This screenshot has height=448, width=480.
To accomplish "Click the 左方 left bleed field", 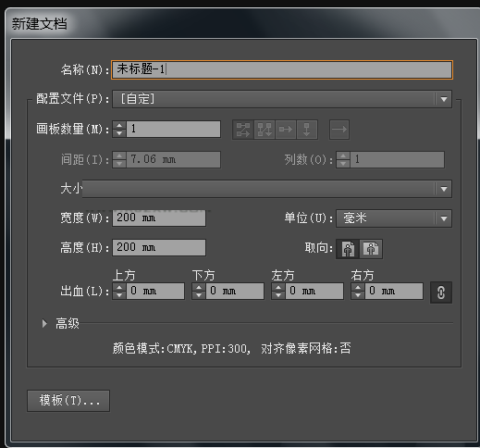I will (x=314, y=291).
